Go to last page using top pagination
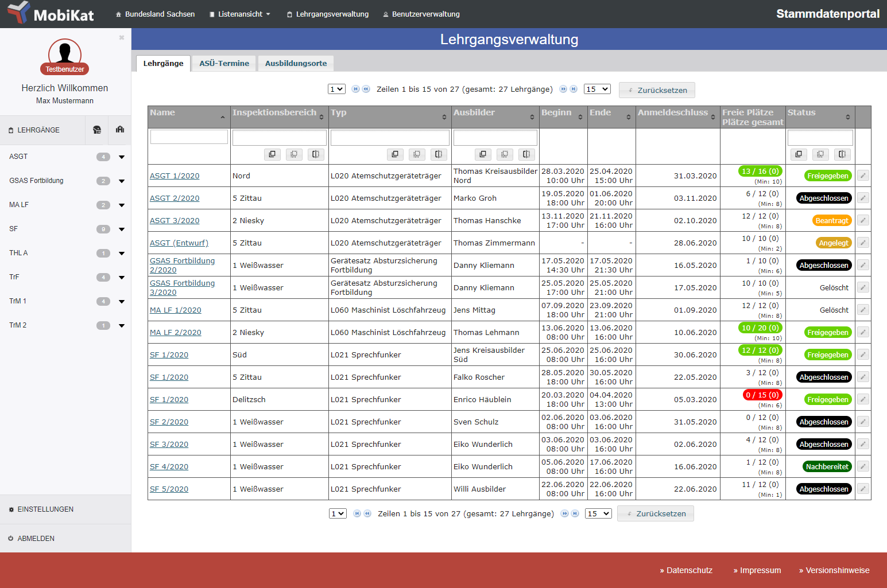The width and height of the screenshot is (887, 588). (x=574, y=89)
